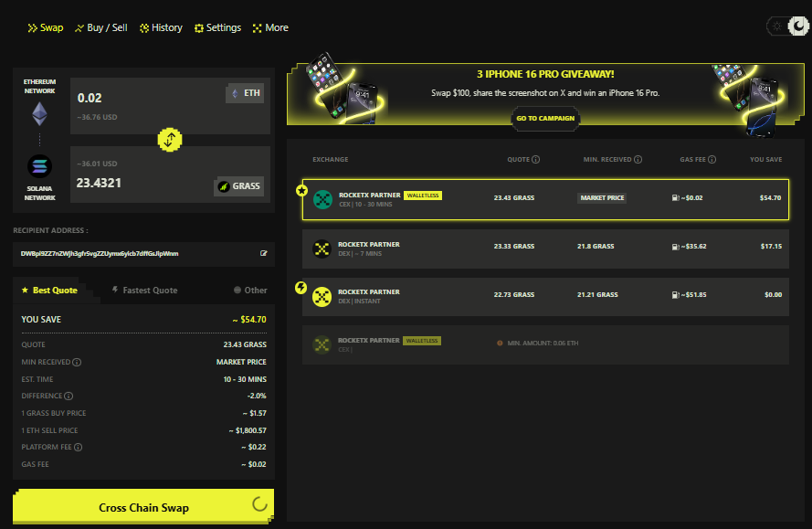Select the Other tab

click(x=250, y=291)
